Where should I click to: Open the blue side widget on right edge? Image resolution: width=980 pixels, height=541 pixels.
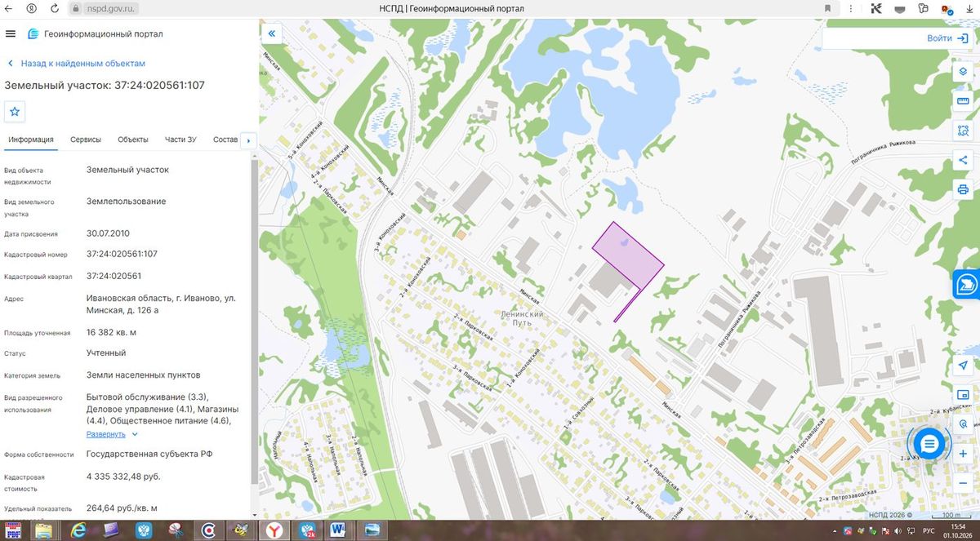click(967, 284)
